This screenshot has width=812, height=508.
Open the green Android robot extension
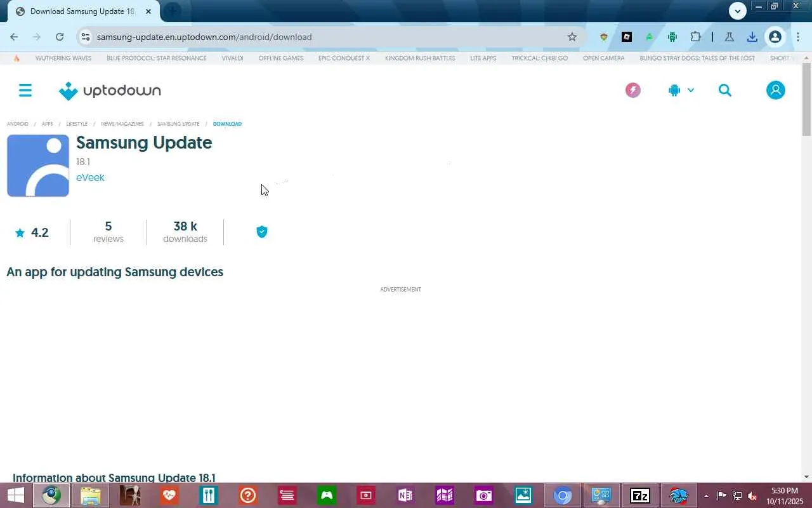pyautogui.click(x=672, y=37)
